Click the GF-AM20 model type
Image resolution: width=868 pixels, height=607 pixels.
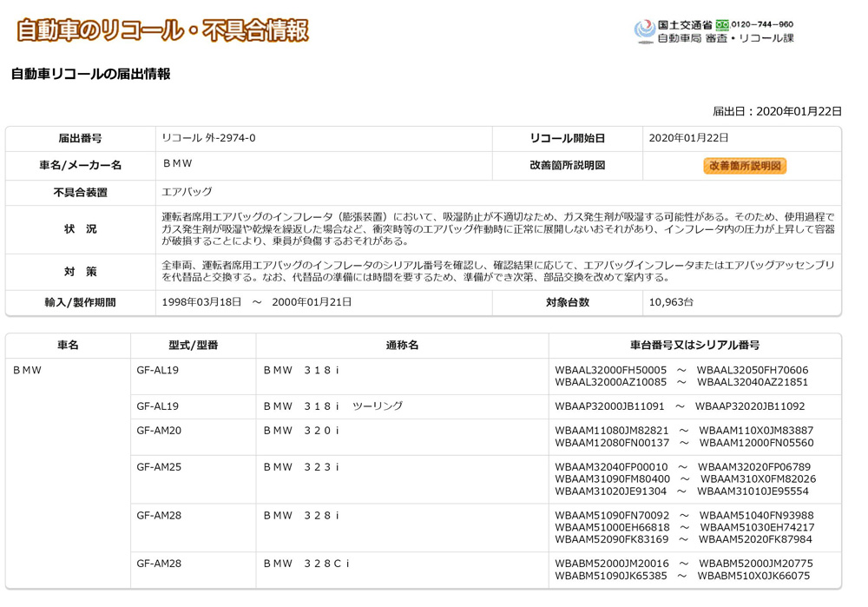(159, 431)
